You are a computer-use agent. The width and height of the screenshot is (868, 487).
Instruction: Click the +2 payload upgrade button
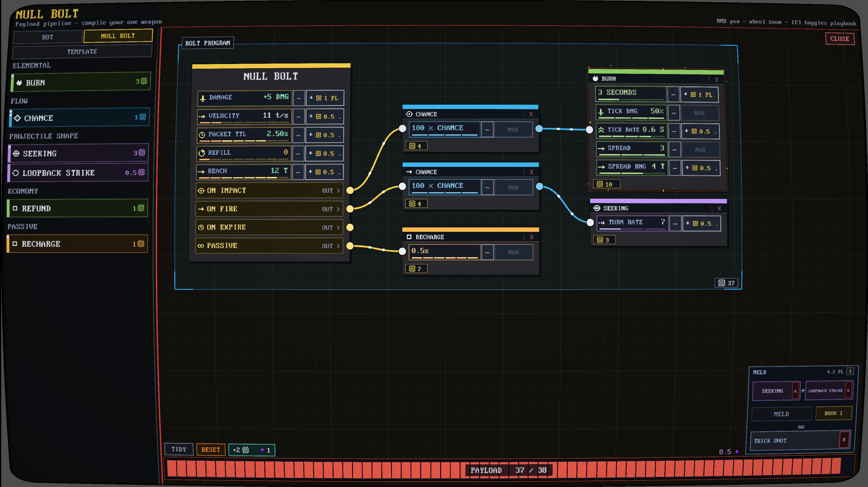point(252,450)
